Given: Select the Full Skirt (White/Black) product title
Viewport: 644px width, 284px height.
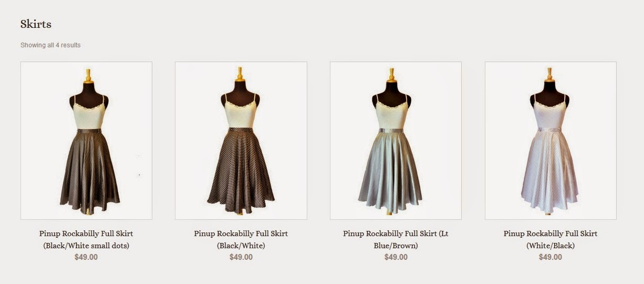Looking at the screenshot, I should point(550,239).
